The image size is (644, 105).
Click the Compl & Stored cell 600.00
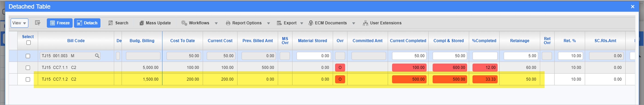(450, 68)
